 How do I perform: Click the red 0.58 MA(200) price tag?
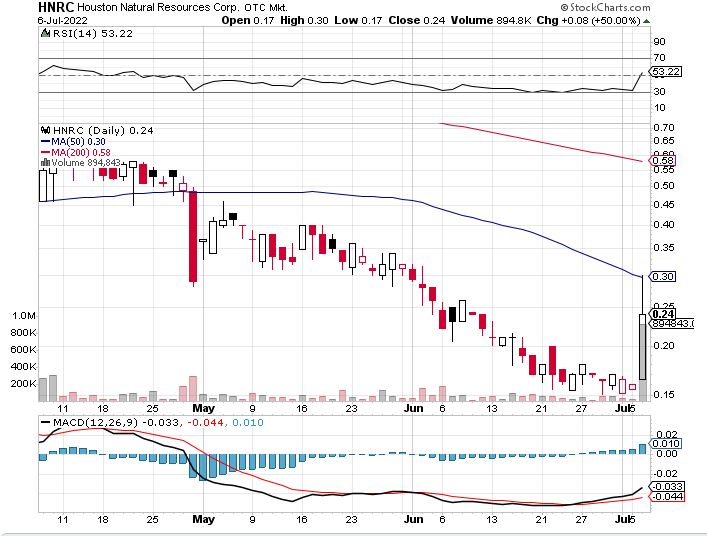click(x=663, y=160)
